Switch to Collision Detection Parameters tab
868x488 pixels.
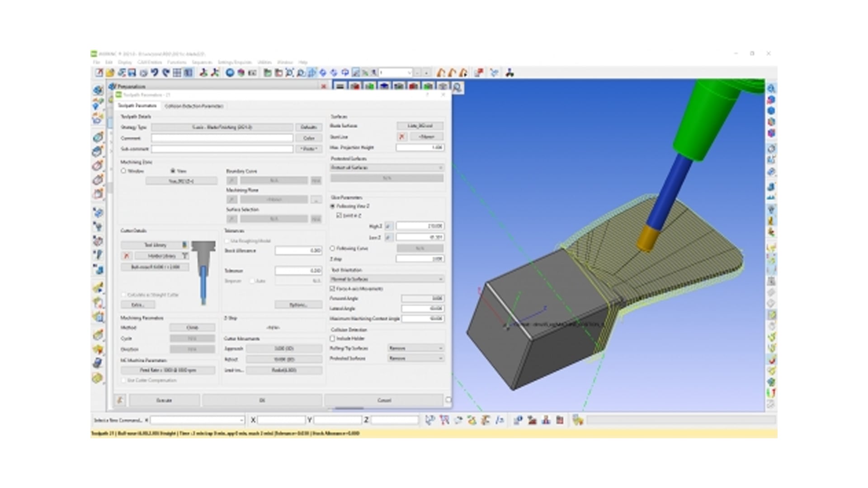pos(194,106)
